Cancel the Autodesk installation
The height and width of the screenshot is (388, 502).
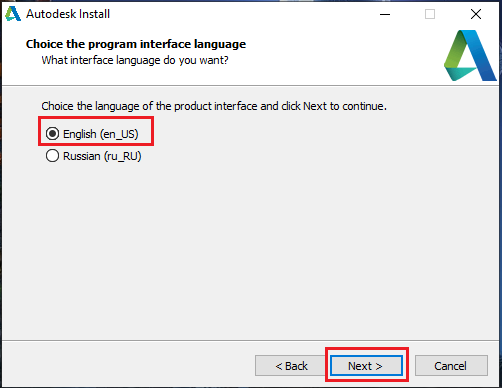(x=451, y=366)
